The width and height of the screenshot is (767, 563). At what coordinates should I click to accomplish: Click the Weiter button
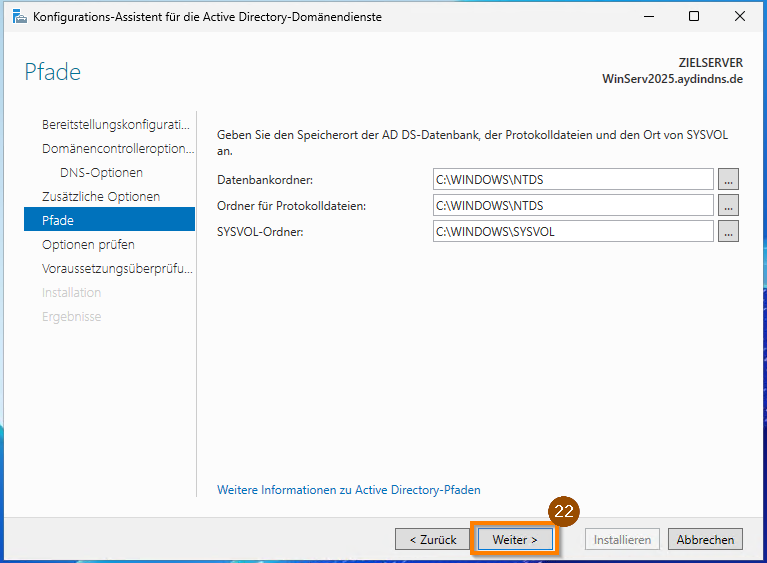pos(515,539)
